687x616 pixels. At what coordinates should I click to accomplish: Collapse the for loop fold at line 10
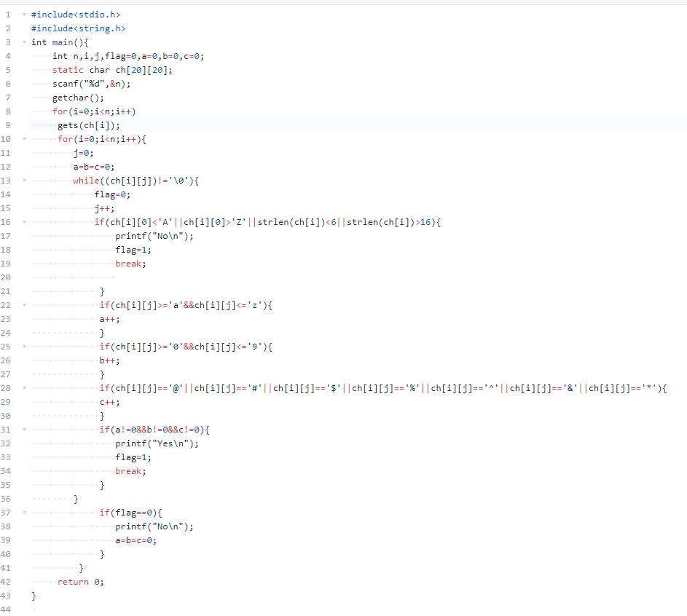coord(25,139)
